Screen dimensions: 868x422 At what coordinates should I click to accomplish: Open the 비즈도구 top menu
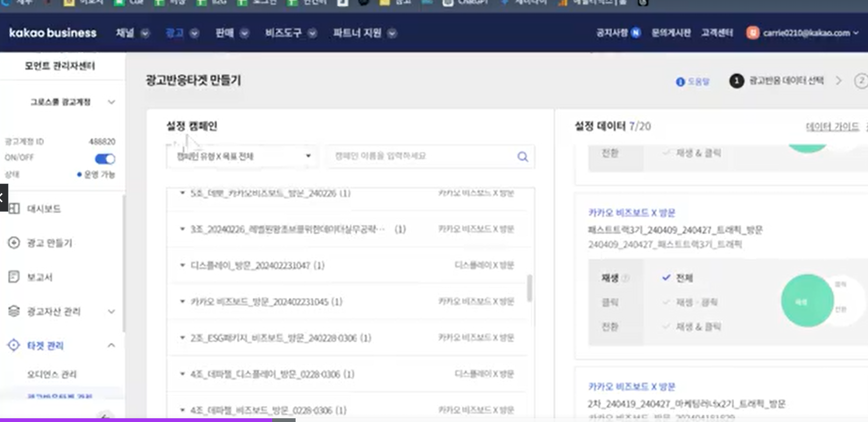291,33
